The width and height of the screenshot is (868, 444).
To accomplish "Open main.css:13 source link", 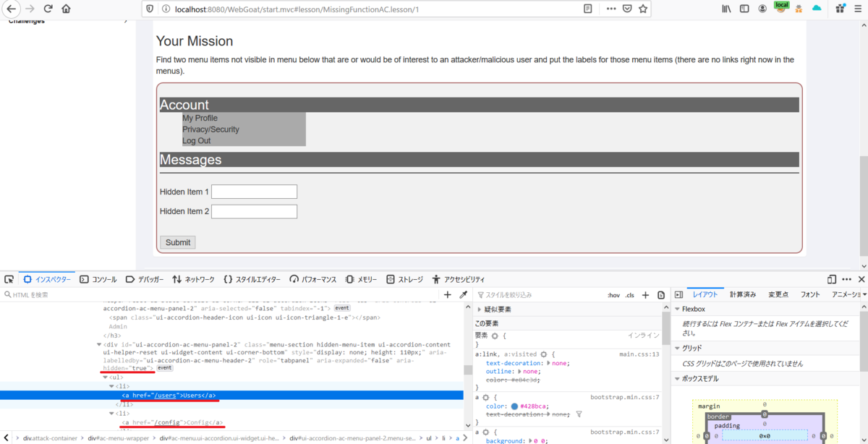I will point(639,354).
